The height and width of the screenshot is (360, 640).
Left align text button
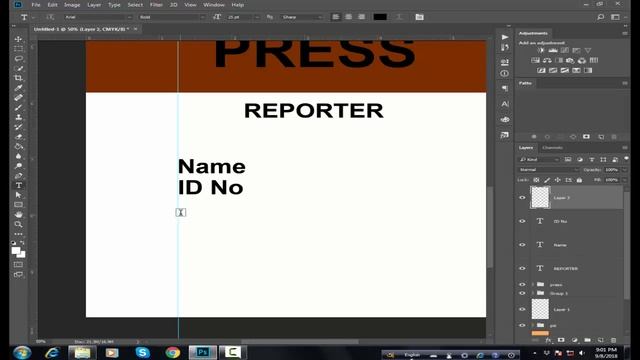pyautogui.click(x=336, y=17)
